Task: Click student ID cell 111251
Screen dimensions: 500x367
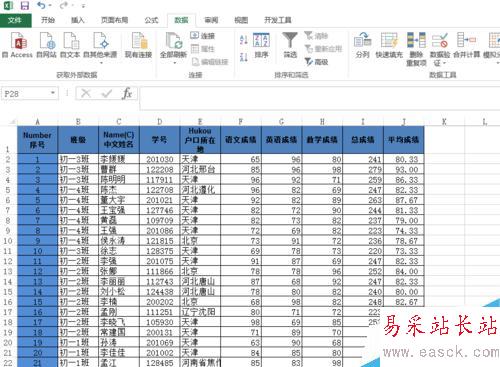Action: tap(160, 312)
